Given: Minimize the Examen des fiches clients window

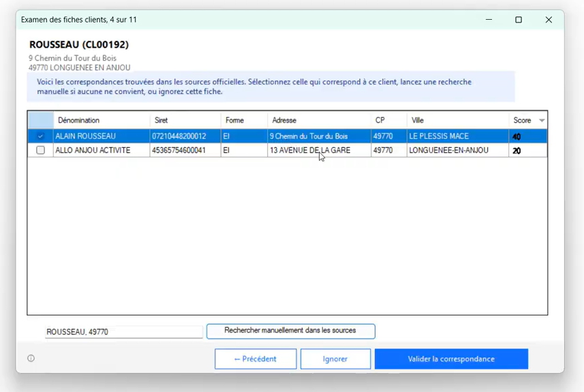Looking at the screenshot, I should [x=489, y=20].
